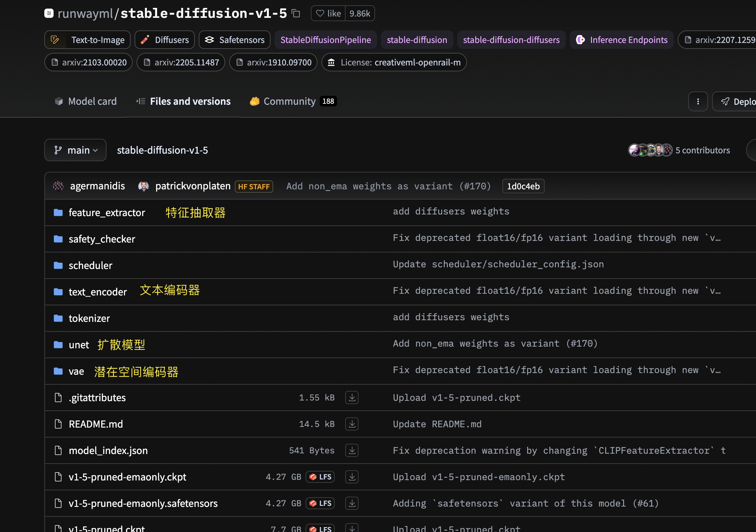Open the arxiv:2205.11487 paper tag

[x=181, y=62]
